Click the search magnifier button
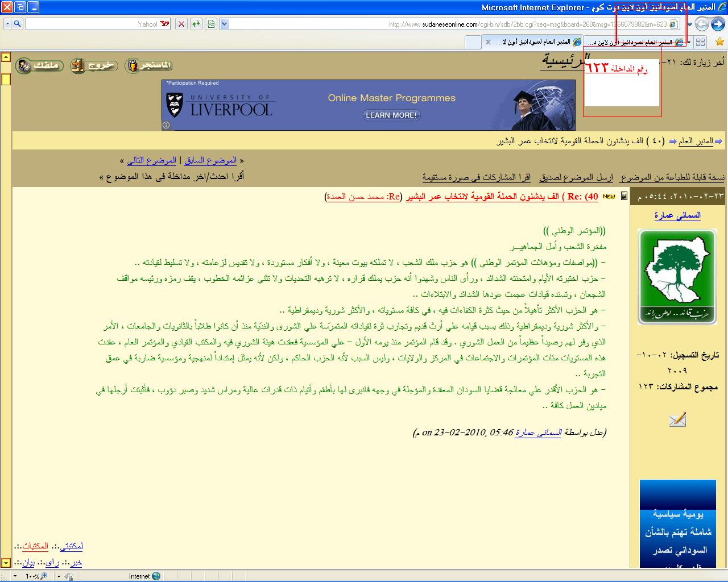This screenshot has height=582, width=728. click(17, 24)
